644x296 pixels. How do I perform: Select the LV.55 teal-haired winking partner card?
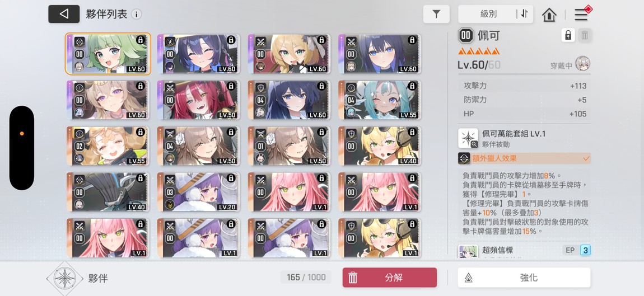tap(380, 100)
